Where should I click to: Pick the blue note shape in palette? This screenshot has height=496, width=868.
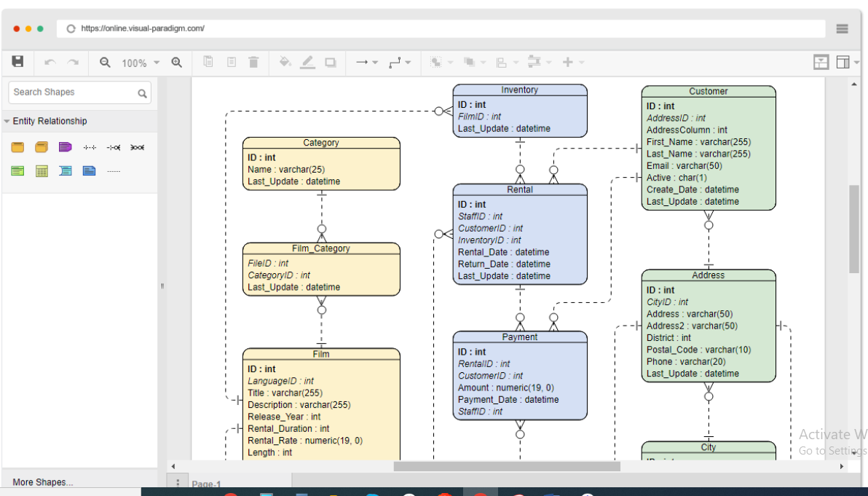tap(90, 171)
